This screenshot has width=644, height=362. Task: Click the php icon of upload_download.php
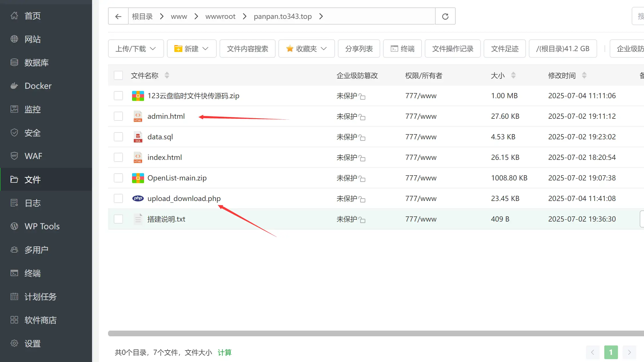pos(138,198)
